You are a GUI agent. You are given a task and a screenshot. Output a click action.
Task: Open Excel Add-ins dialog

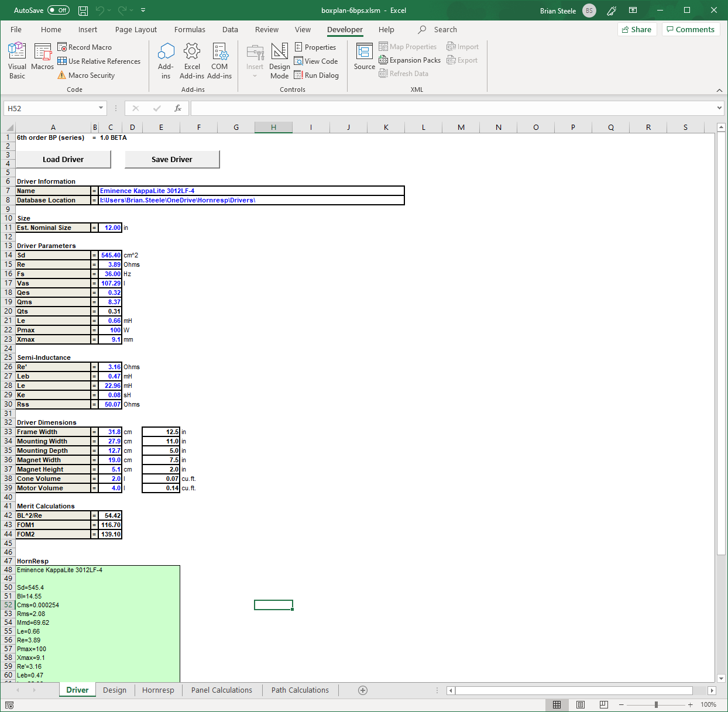coord(192,61)
